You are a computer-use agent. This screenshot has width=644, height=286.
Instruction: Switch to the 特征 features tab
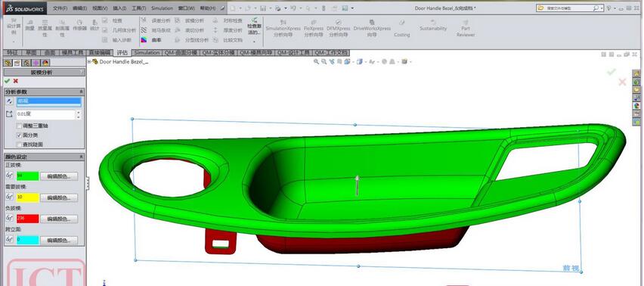pos(13,53)
